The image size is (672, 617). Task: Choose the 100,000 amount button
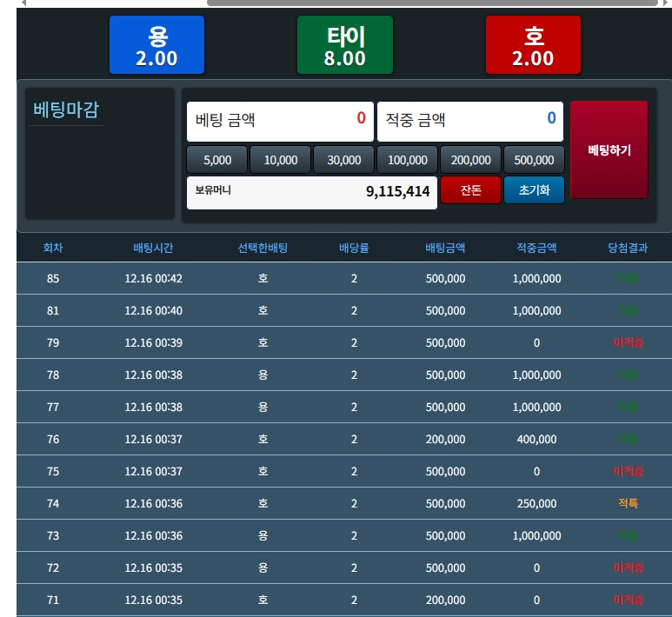click(x=408, y=160)
